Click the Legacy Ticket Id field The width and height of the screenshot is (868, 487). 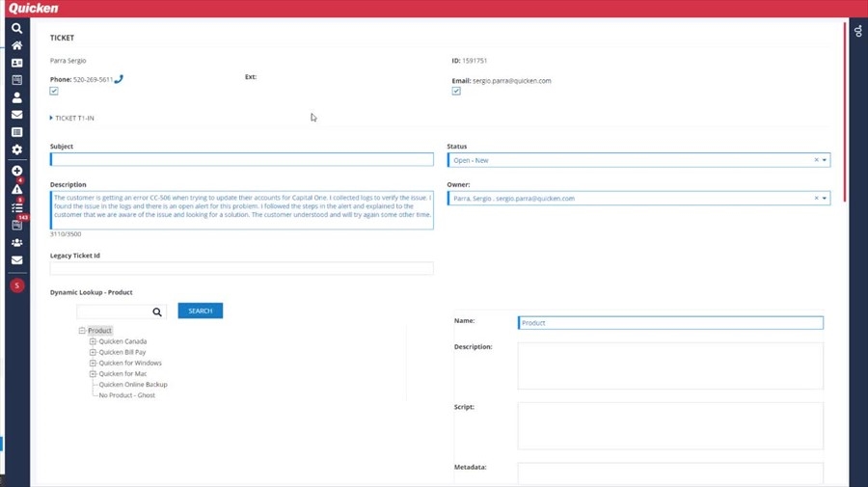tap(241, 269)
